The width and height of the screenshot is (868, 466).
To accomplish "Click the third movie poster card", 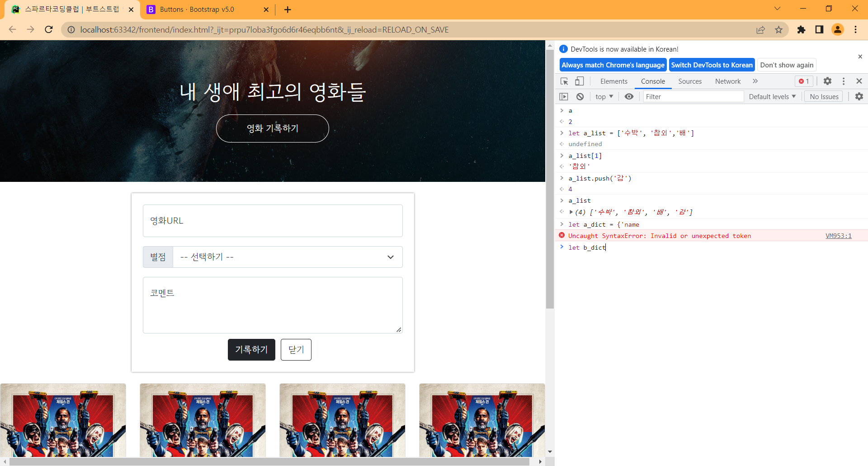I will click(342, 420).
